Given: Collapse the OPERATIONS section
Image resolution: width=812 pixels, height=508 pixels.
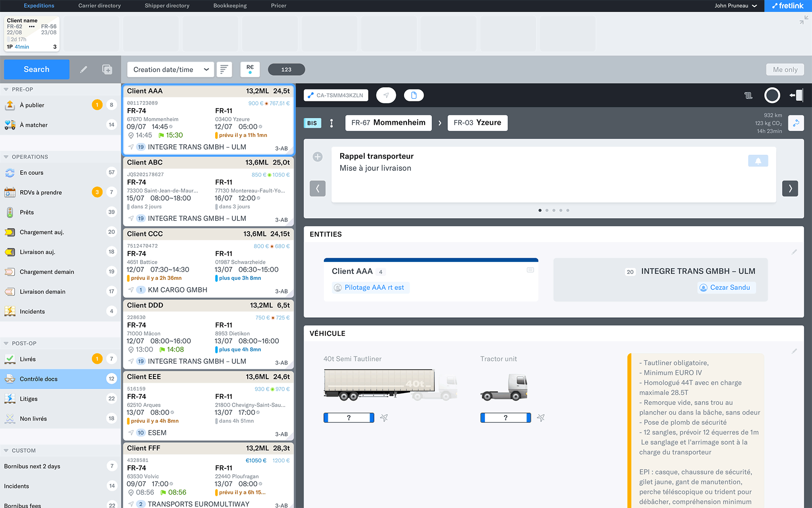Looking at the screenshot, I should [x=6, y=157].
